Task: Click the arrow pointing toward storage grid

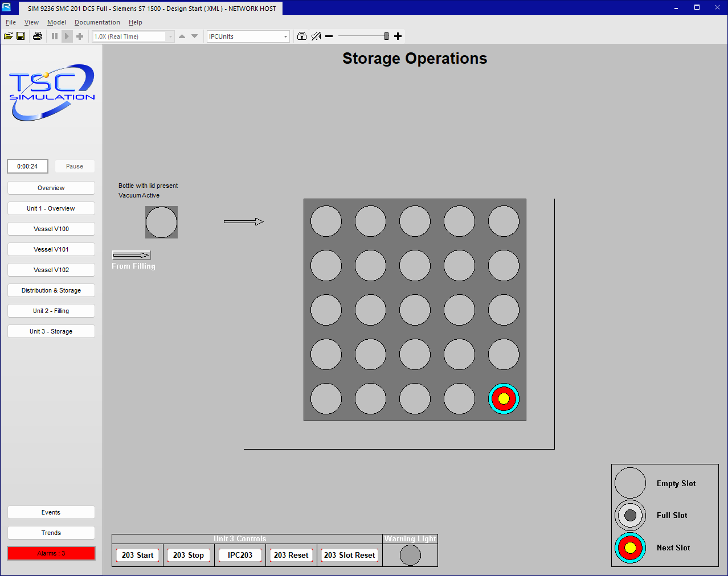Action: click(244, 221)
